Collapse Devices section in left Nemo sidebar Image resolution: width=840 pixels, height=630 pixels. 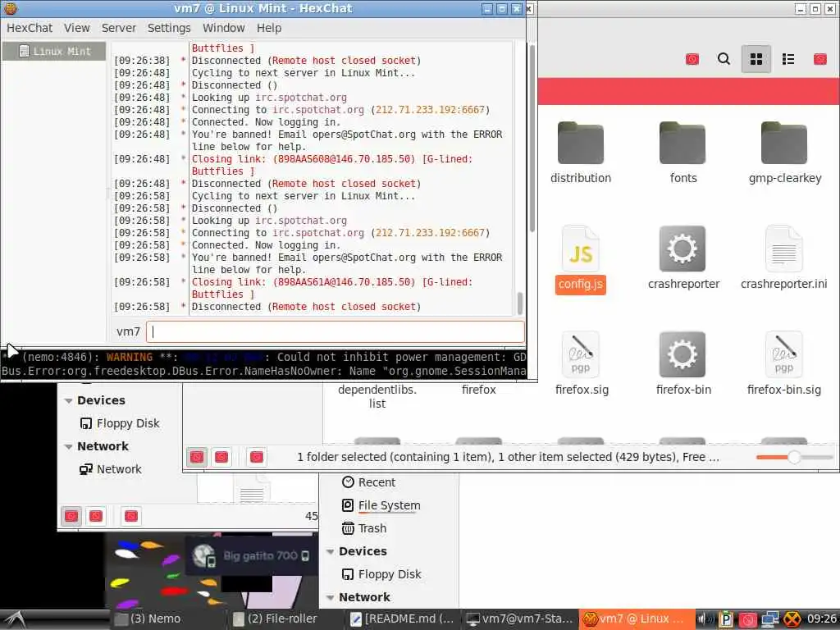(x=68, y=400)
